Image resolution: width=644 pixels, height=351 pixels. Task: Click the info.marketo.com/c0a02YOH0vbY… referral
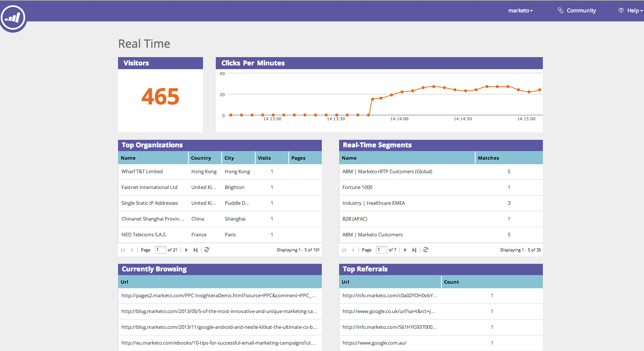[x=390, y=296]
